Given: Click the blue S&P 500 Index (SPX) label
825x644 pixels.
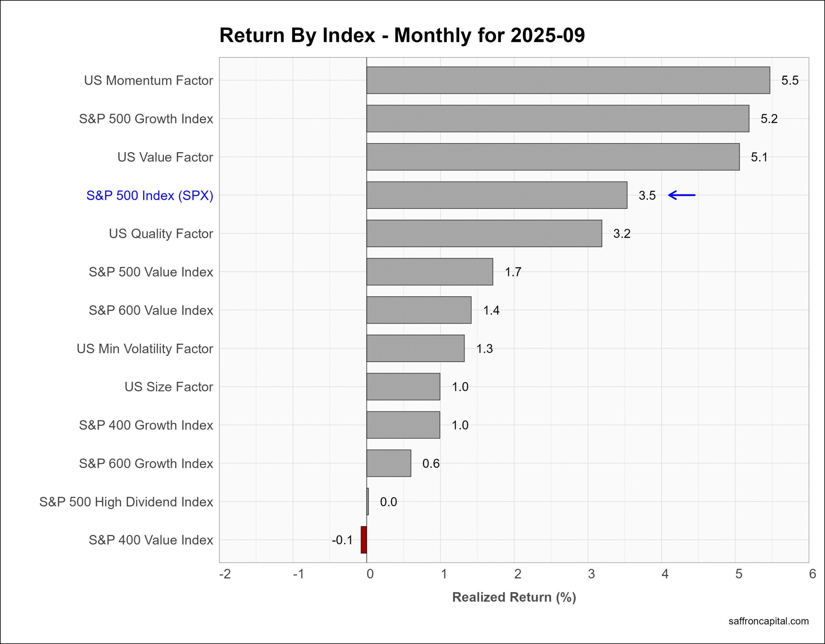Looking at the screenshot, I should (150, 195).
